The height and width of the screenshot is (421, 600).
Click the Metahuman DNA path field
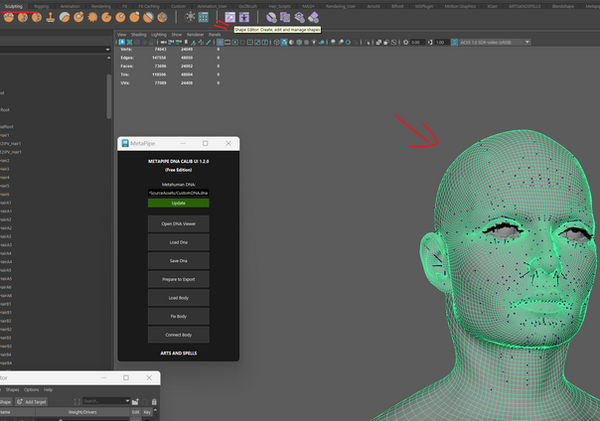click(x=178, y=192)
